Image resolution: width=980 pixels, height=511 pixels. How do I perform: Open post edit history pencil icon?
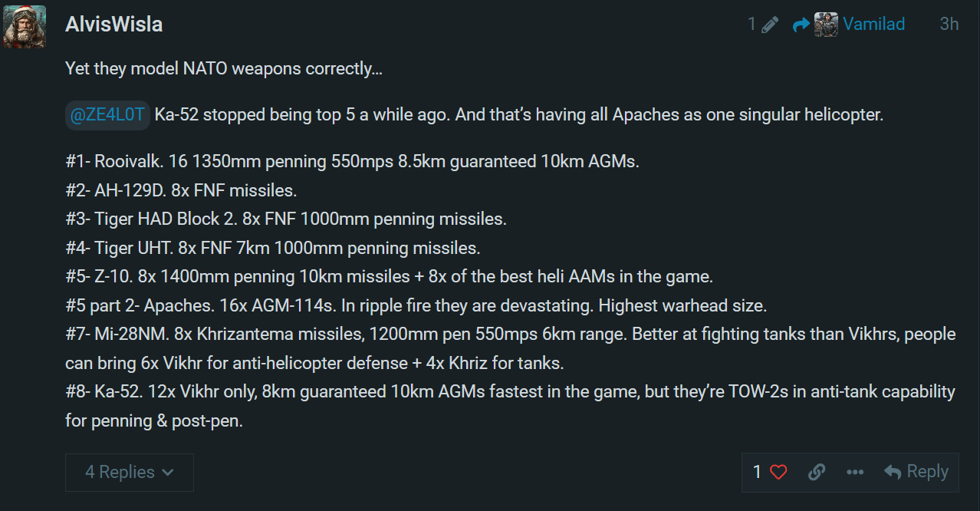click(770, 25)
